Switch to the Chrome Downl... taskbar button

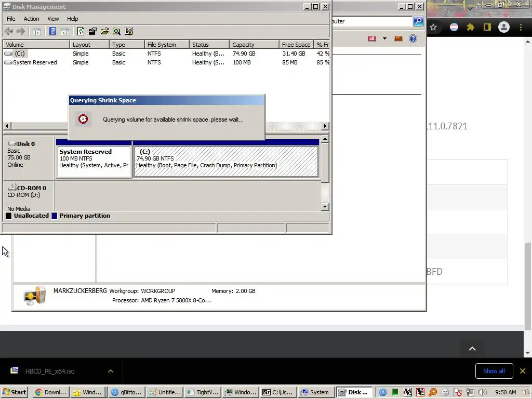click(51, 392)
